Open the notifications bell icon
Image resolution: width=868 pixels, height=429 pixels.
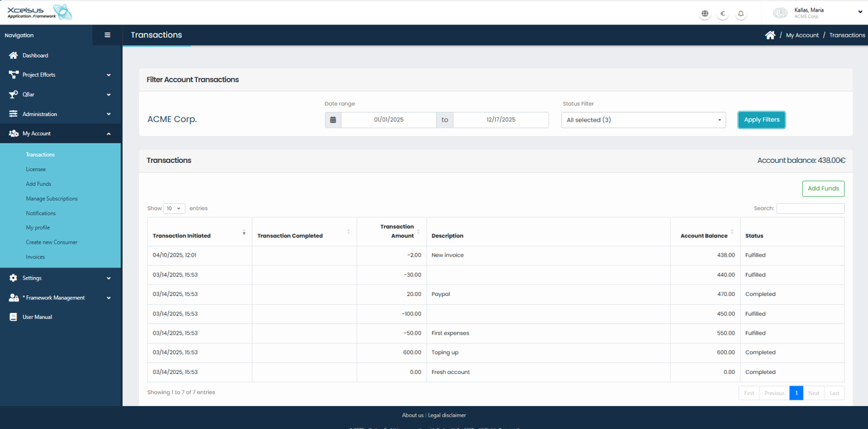coord(741,14)
